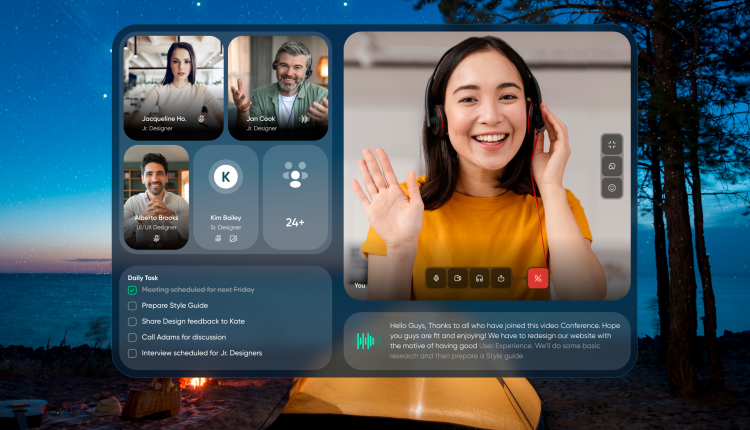Click the timer icon in call controls
Viewport: 750px width, 430px height.
tap(501, 278)
